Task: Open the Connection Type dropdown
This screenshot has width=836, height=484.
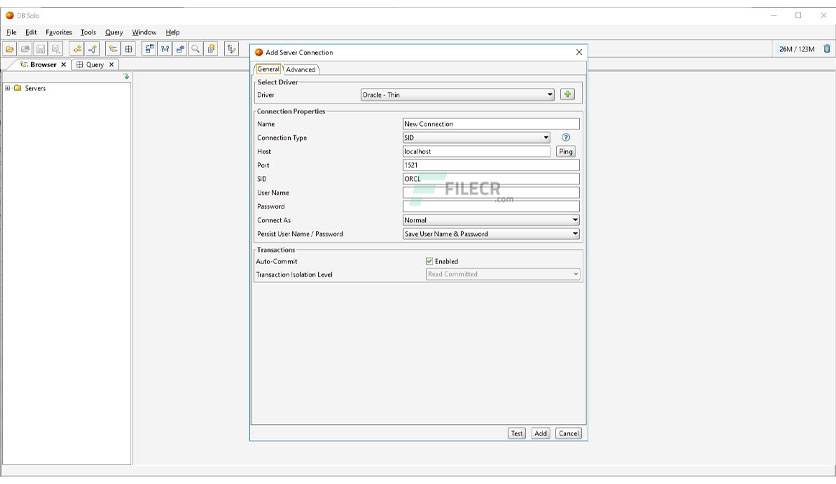Action: (x=477, y=138)
